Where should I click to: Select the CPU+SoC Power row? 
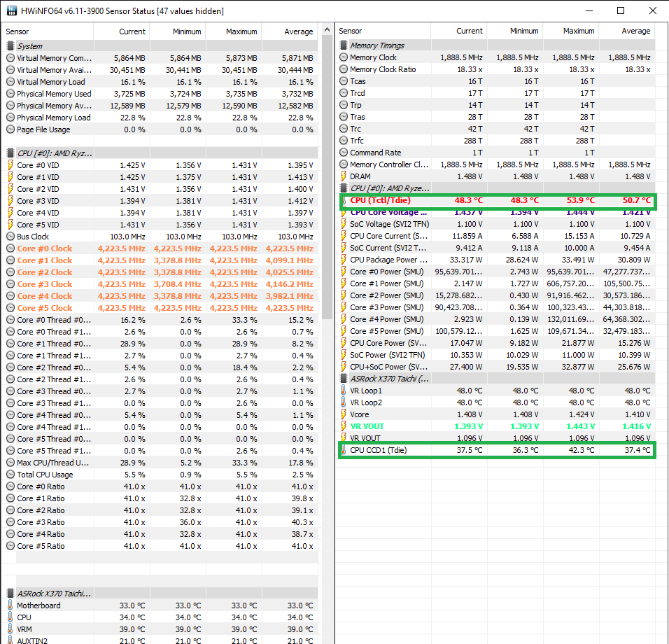[x=495, y=367]
